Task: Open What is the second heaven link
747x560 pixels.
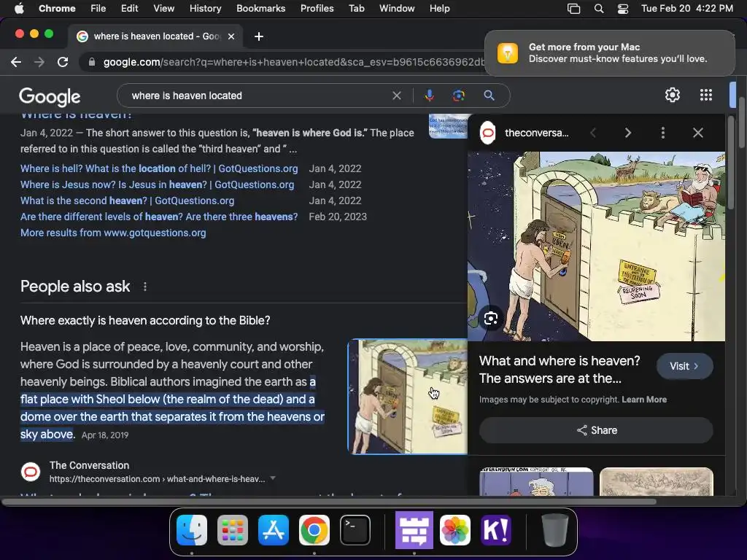Action: pos(127,201)
